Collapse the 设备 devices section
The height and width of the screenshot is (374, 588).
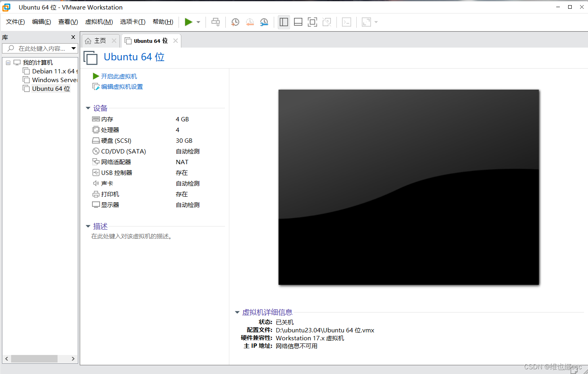click(88, 108)
